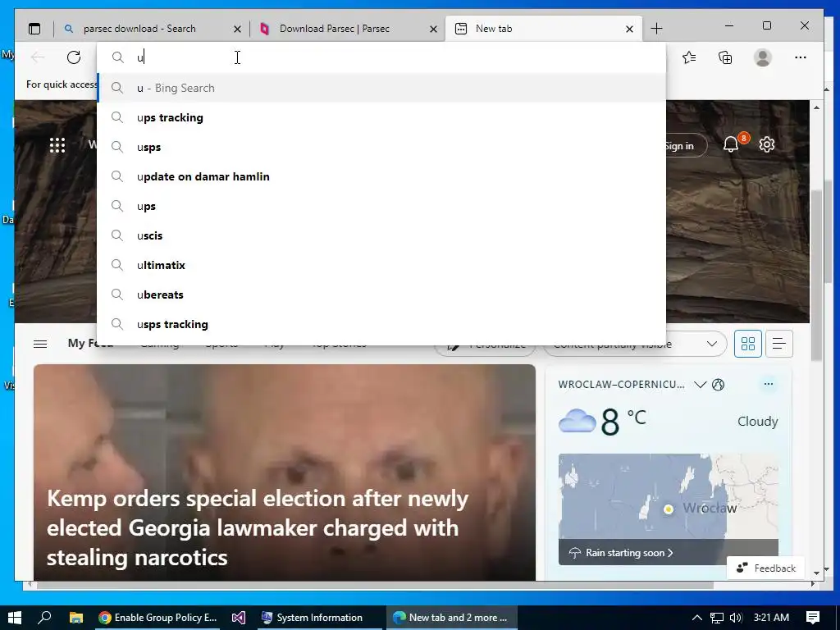
Task: Show hidden tray icons chevron
Action: (x=696, y=618)
